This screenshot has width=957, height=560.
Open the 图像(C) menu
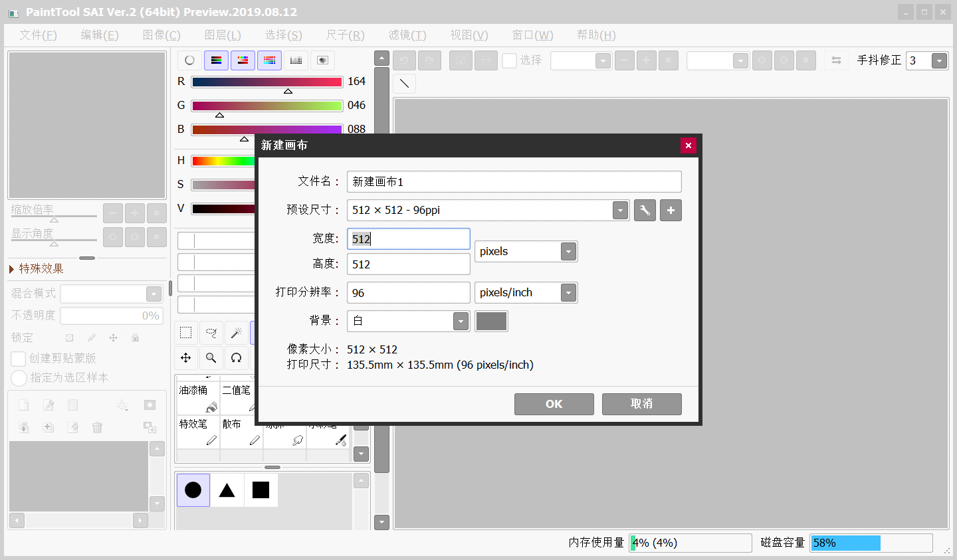coord(161,35)
